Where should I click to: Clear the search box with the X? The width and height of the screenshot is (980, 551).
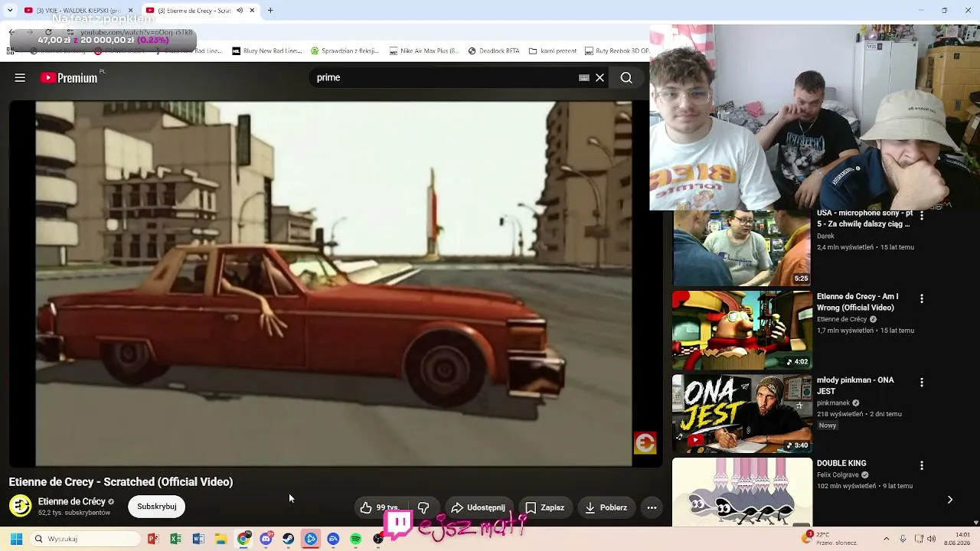[x=599, y=77]
